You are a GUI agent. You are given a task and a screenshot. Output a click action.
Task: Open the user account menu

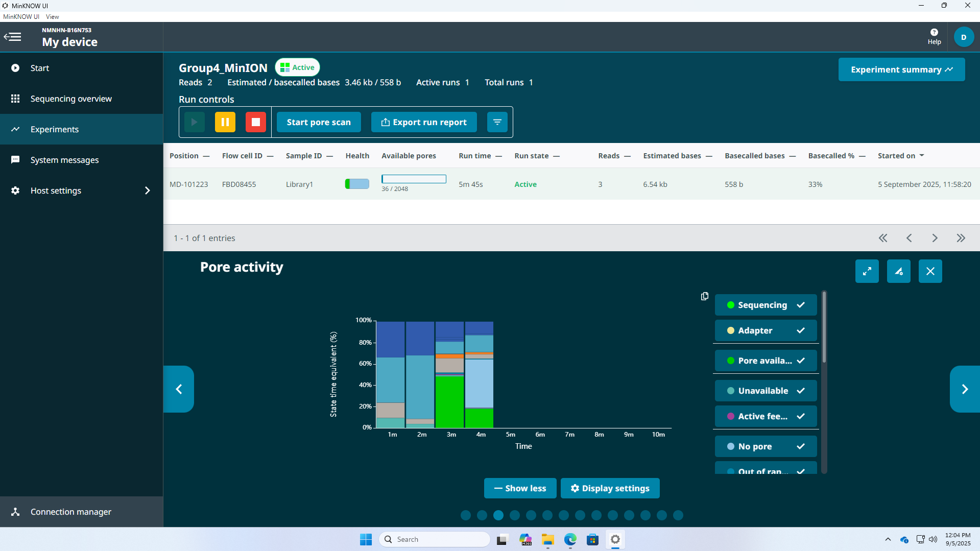(963, 37)
